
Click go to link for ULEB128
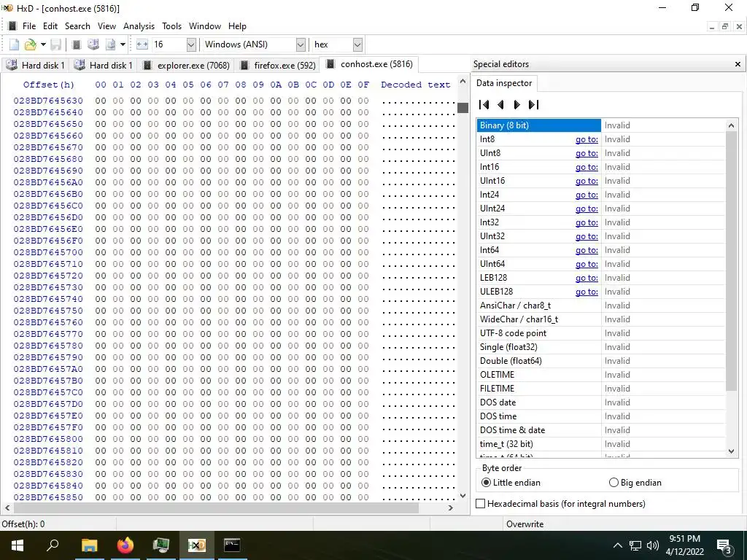coord(587,292)
